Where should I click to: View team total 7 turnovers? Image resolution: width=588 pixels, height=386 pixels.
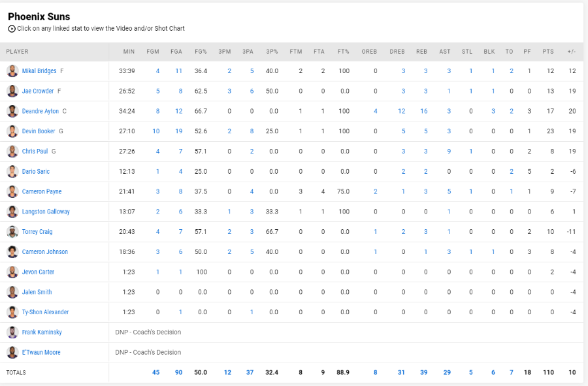[511, 372]
